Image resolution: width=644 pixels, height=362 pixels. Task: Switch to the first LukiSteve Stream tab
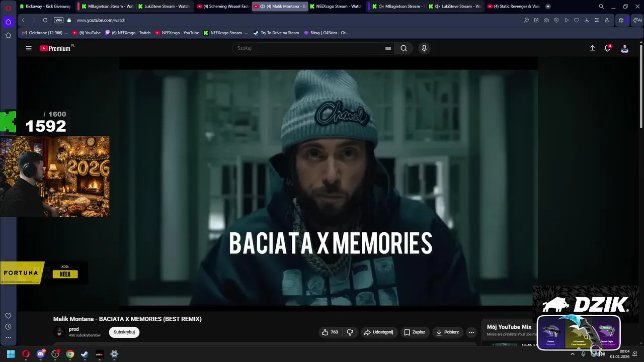pyautogui.click(x=164, y=7)
